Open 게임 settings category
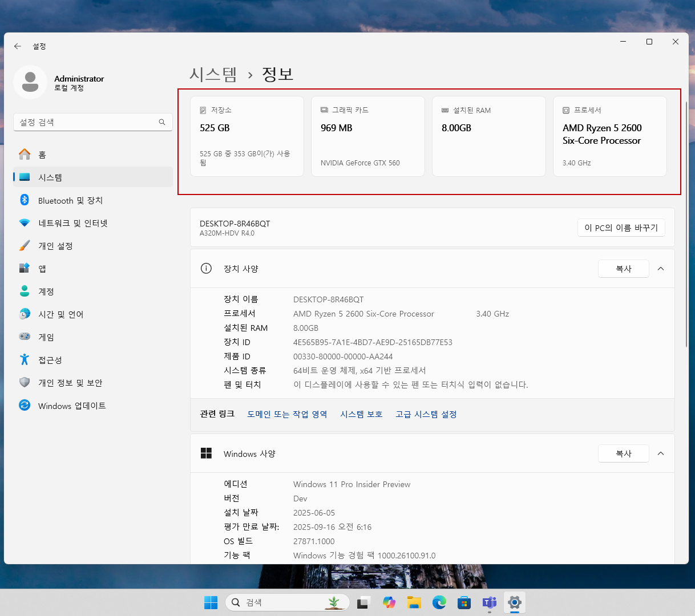Image resolution: width=695 pixels, height=616 pixels. pyautogui.click(x=93, y=337)
